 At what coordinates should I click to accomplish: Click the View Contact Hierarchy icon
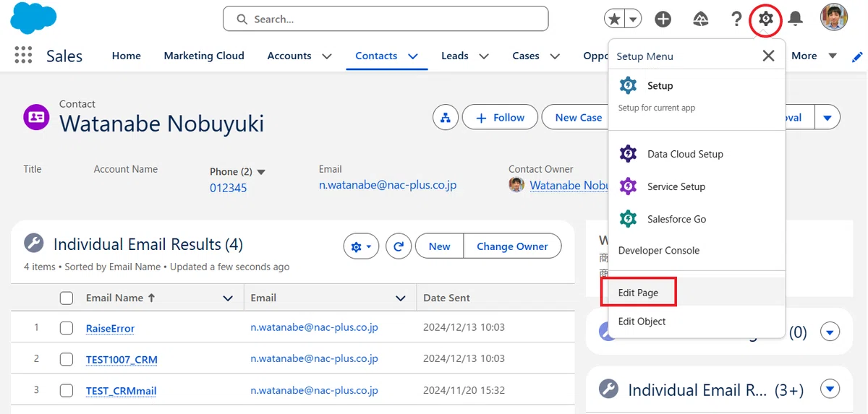tap(446, 117)
